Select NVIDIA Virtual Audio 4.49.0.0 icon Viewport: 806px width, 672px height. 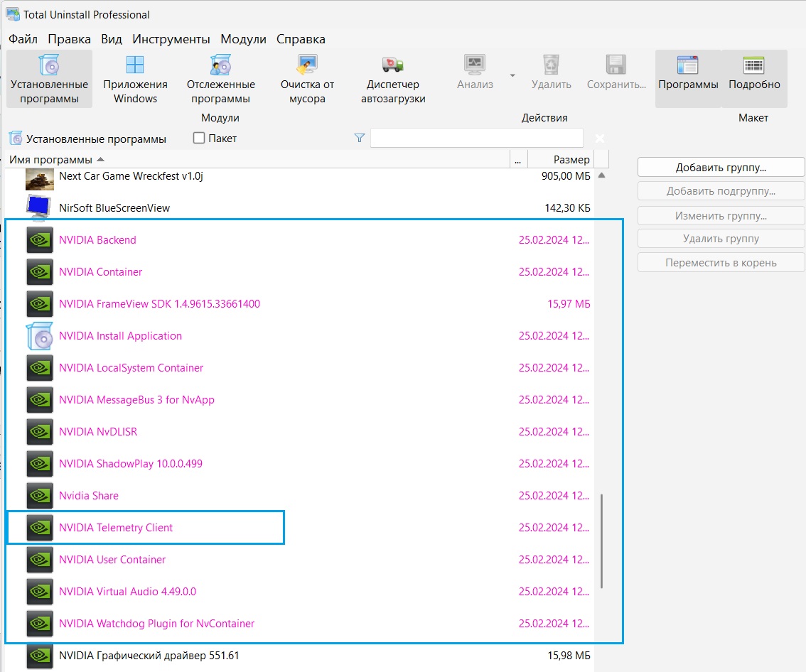(x=40, y=591)
